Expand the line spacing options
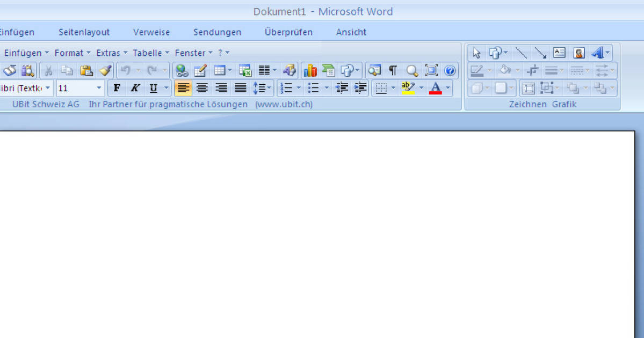644x338 pixels. 269,88
